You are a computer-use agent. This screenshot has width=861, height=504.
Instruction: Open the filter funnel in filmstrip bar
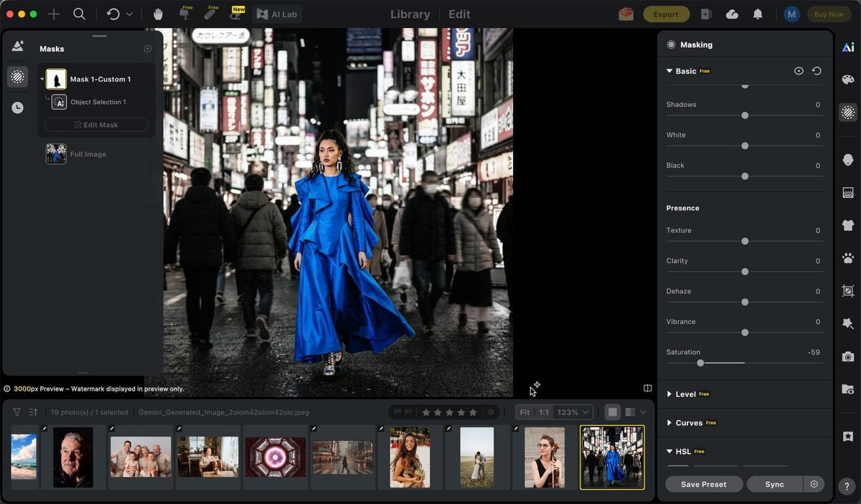17,412
